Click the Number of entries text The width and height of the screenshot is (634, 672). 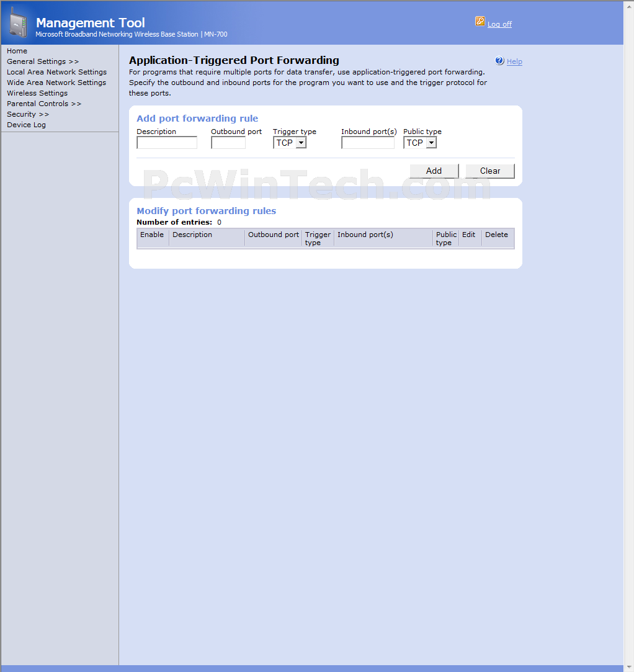pos(179,222)
